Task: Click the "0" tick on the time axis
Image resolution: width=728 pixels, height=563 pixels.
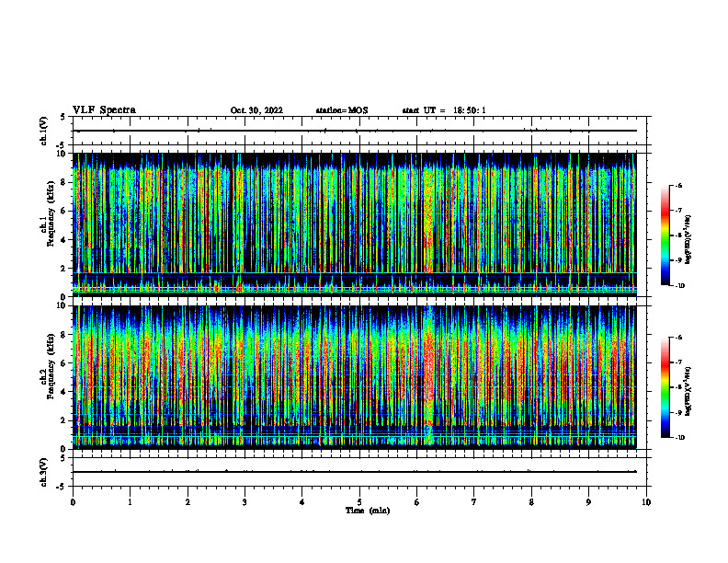Action: 73,502
